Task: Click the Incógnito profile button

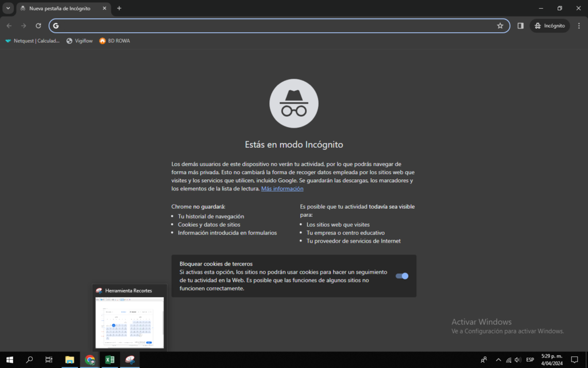Action: pyautogui.click(x=550, y=26)
